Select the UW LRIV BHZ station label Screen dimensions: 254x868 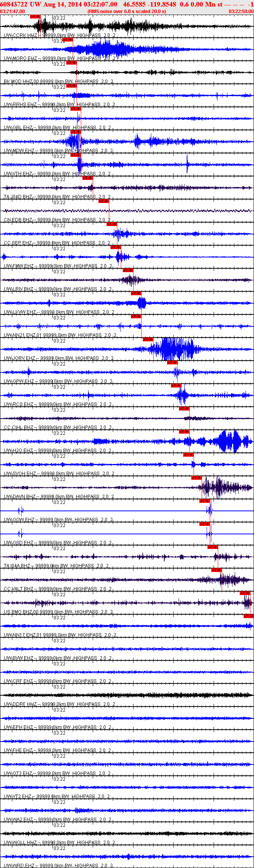tap(58, 289)
